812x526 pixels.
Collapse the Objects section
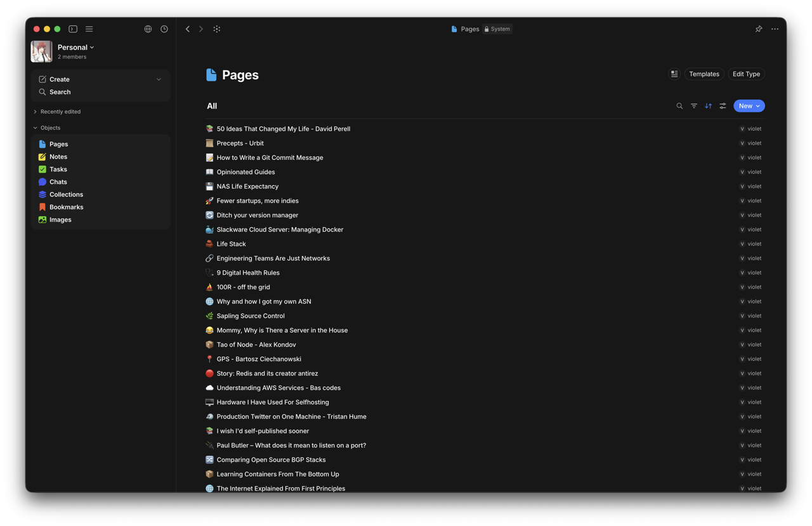36,128
